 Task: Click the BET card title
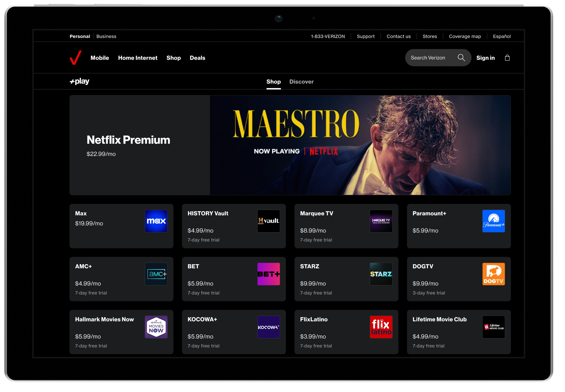pos(193,266)
